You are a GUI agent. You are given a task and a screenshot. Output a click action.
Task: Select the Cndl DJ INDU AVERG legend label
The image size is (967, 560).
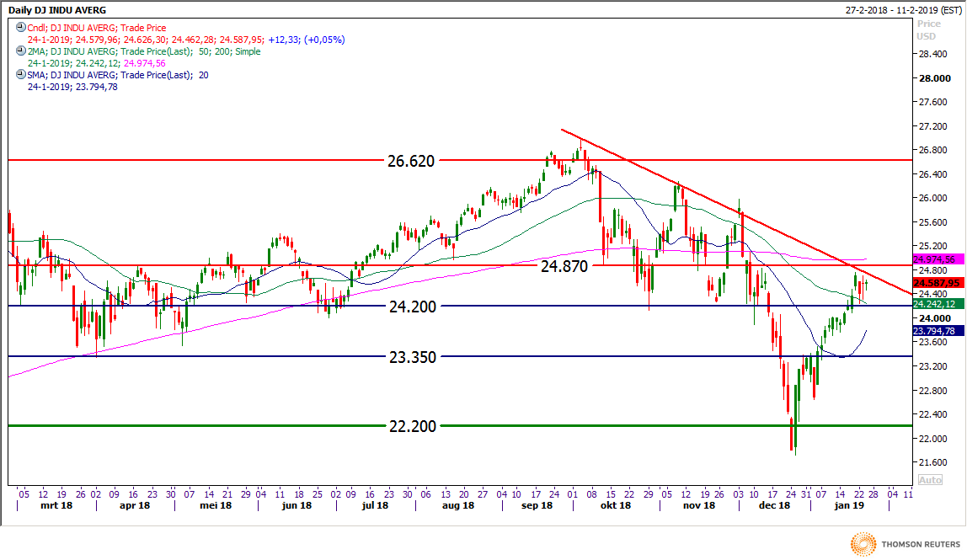pos(97,28)
